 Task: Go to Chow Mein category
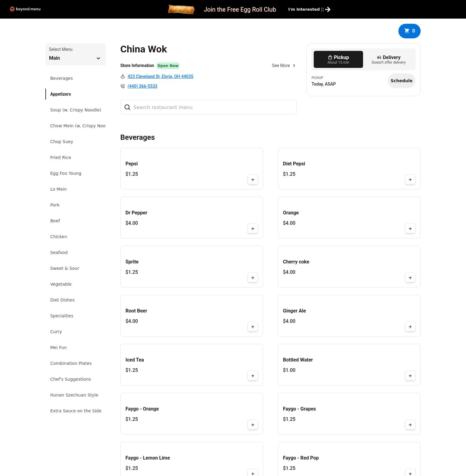point(78,126)
